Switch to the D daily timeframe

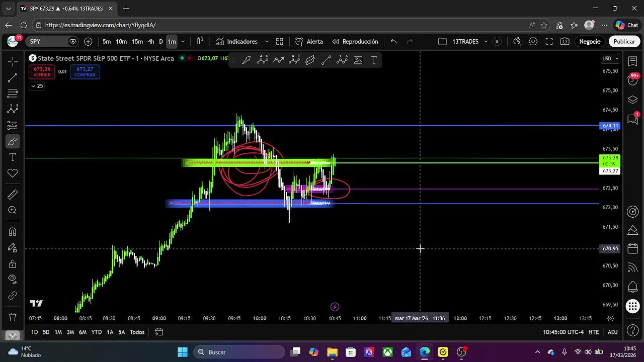click(x=161, y=42)
